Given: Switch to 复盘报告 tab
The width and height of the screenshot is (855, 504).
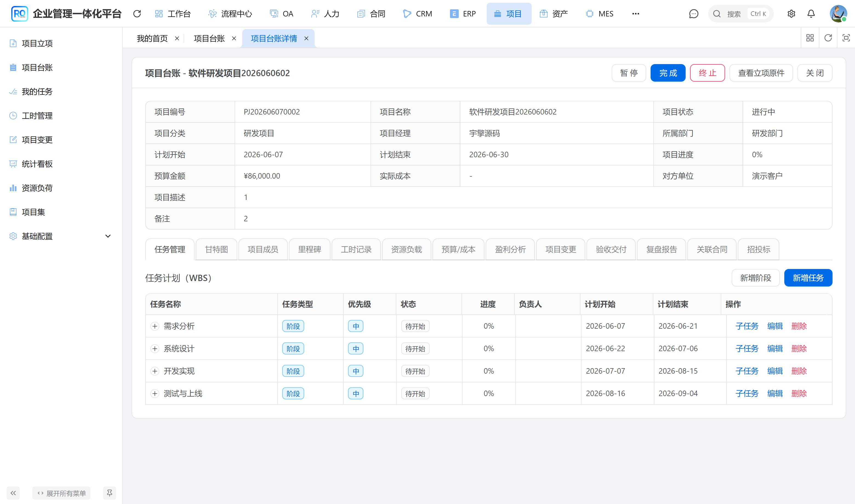Looking at the screenshot, I should coord(661,250).
